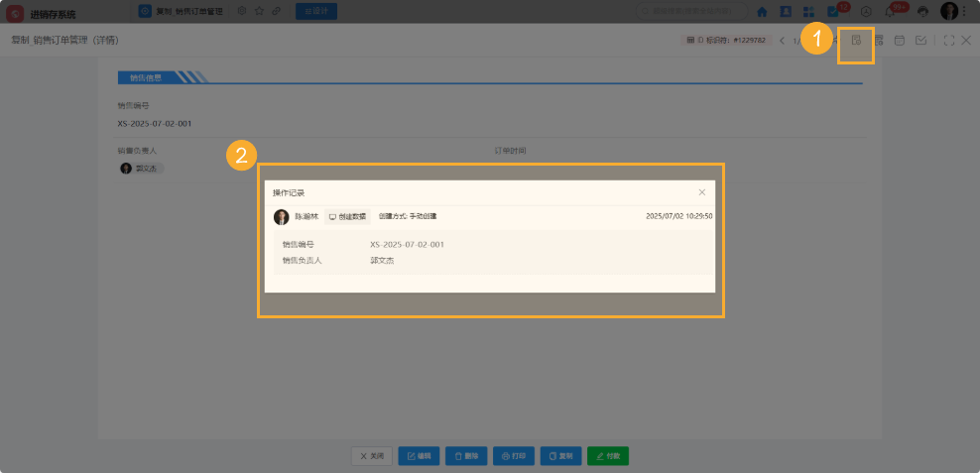Viewport: 980px width, 473px height.
Task: Click the 编辑 button at the bottom
Action: (419, 456)
